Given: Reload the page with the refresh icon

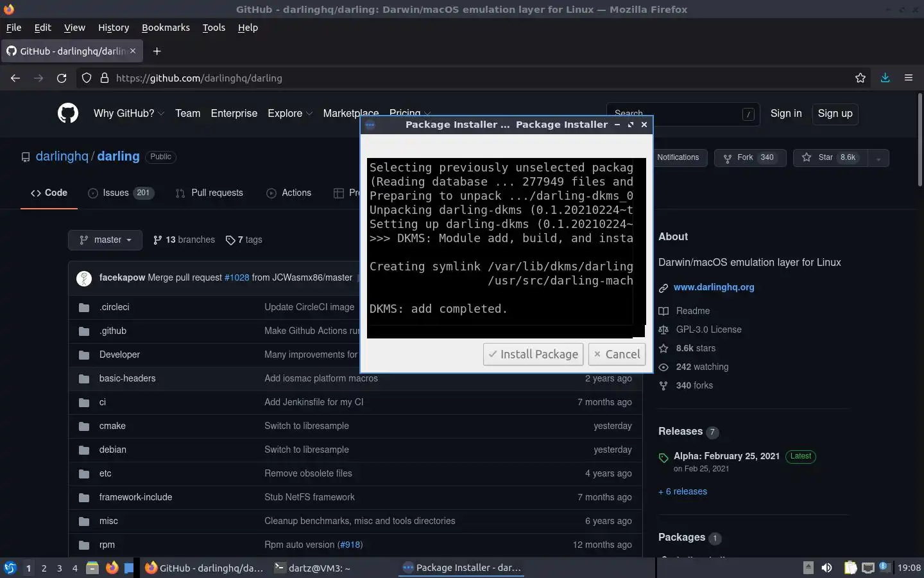Looking at the screenshot, I should 62,78.
